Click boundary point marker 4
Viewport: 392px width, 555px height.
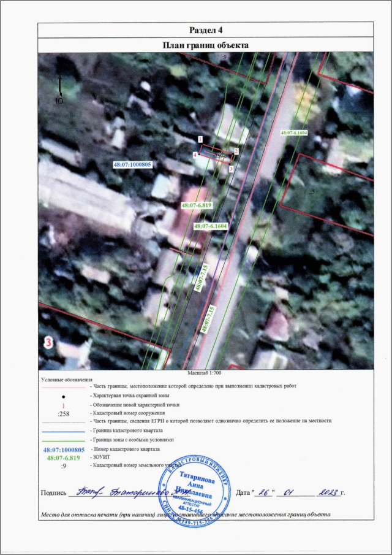(195, 156)
